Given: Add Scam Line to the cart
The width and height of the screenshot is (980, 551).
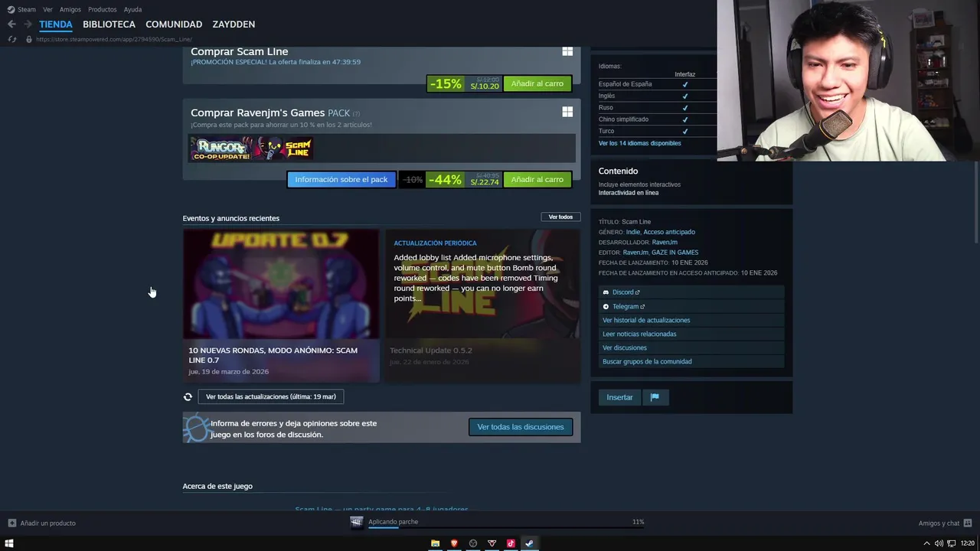Looking at the screenshot, I should tap(537, 83).
